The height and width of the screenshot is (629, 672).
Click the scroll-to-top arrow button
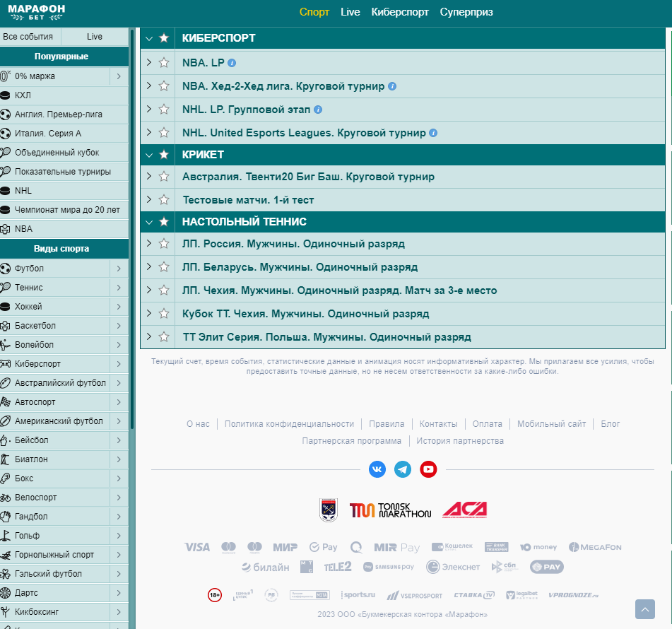tap(645, 609)
